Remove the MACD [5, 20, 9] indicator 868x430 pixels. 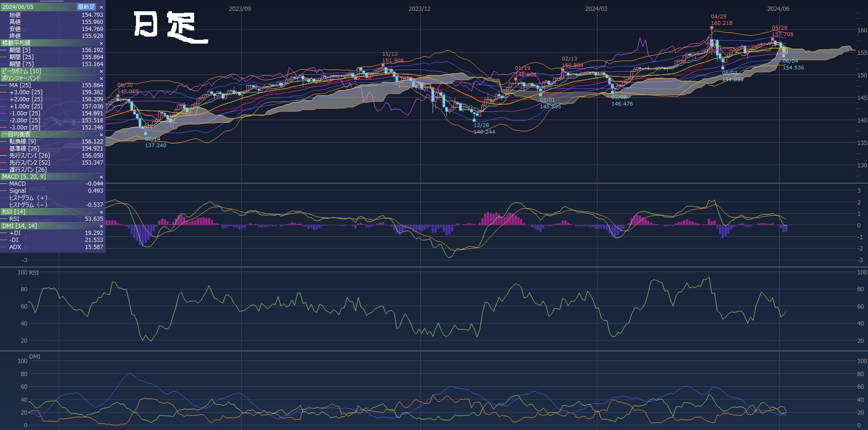click(101, 177)
